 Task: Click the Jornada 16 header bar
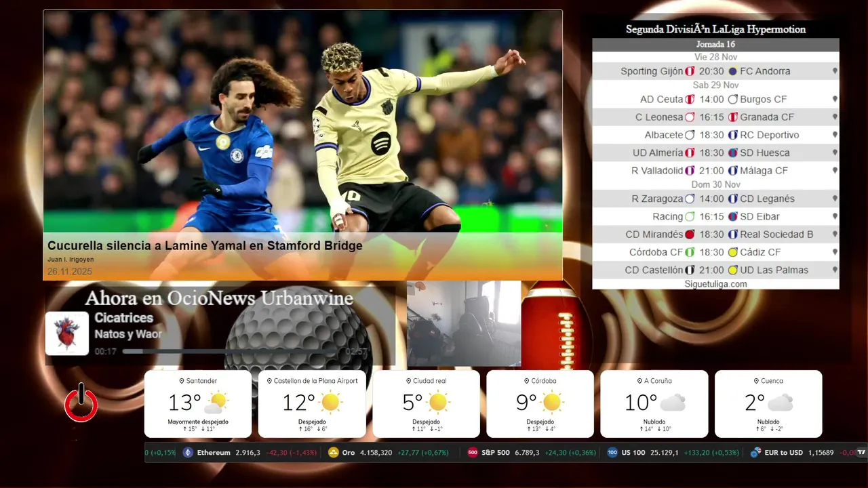point(715,45)
